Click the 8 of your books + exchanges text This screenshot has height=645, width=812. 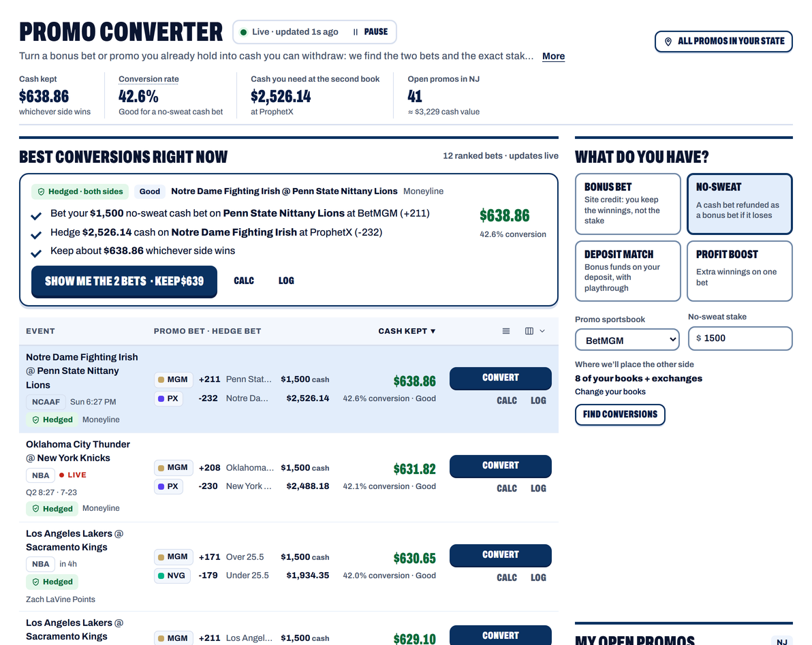click(638, 379)
